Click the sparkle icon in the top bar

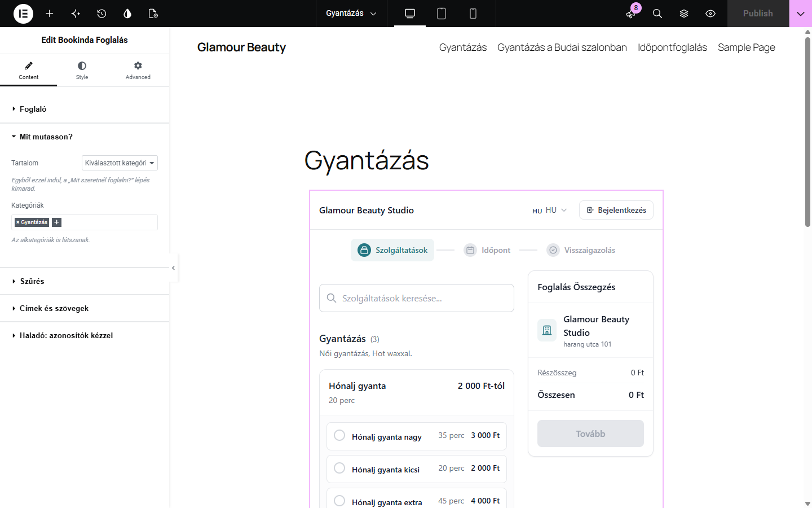point(76,14)
